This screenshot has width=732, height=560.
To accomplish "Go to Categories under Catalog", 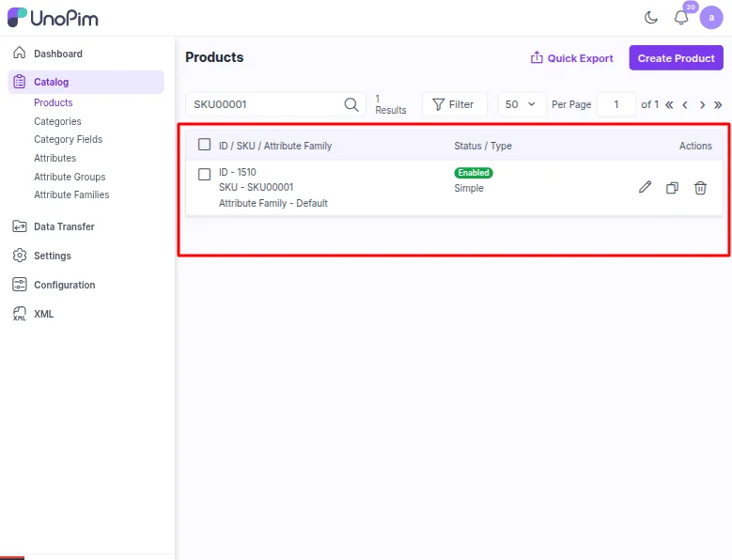I will pos(57,121).
